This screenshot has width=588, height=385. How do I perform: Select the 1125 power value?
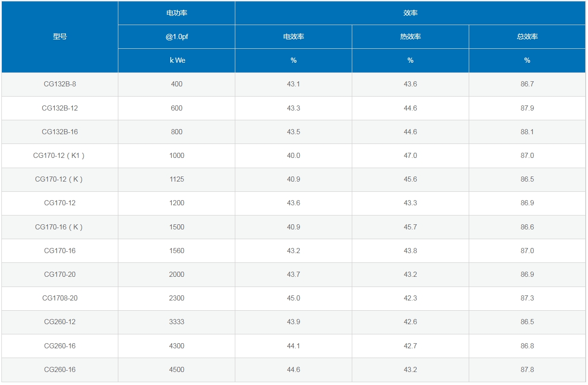(x=176, y=179)
